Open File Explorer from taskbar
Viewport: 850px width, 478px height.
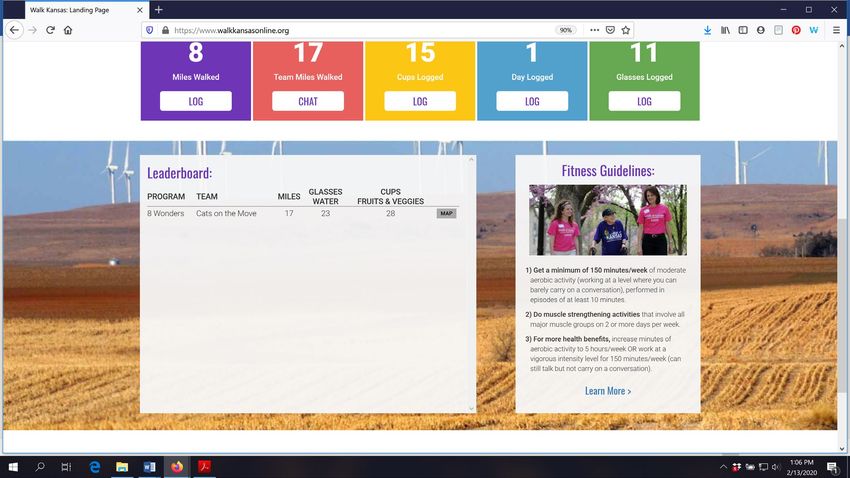point(122,467)
